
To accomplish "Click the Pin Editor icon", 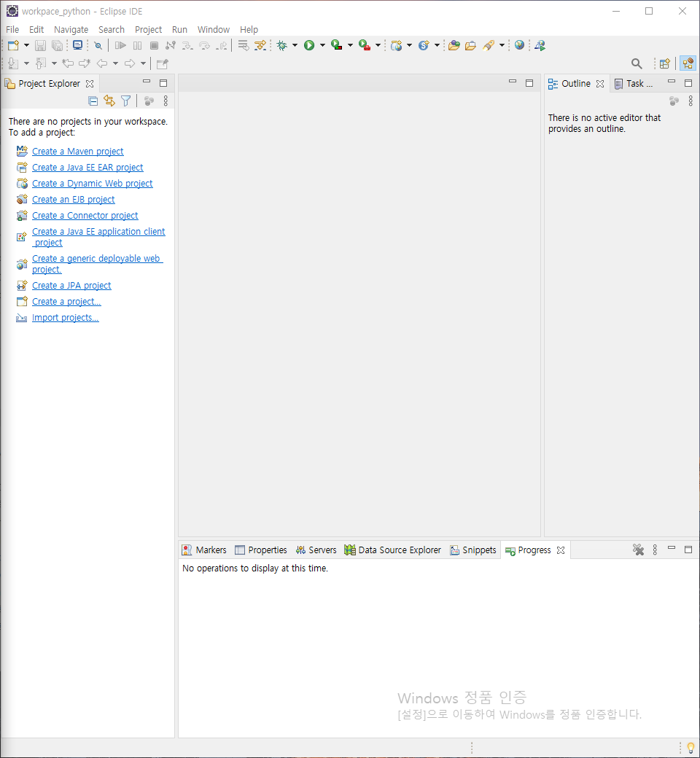I will point(163,63).
